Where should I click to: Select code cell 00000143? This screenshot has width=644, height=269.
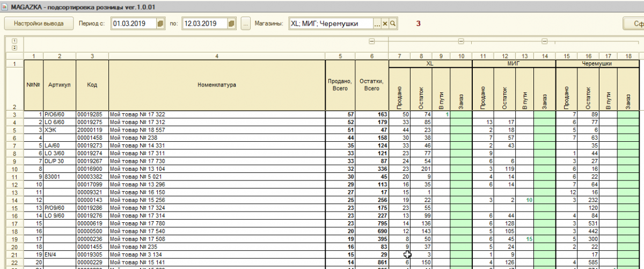92,199
